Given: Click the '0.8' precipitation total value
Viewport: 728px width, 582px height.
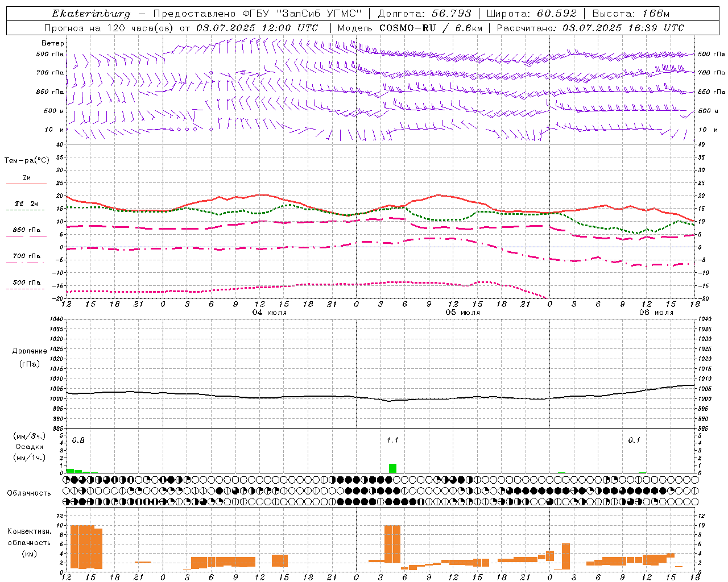Looking at the screenshot, I should click(x=78, y=440).
